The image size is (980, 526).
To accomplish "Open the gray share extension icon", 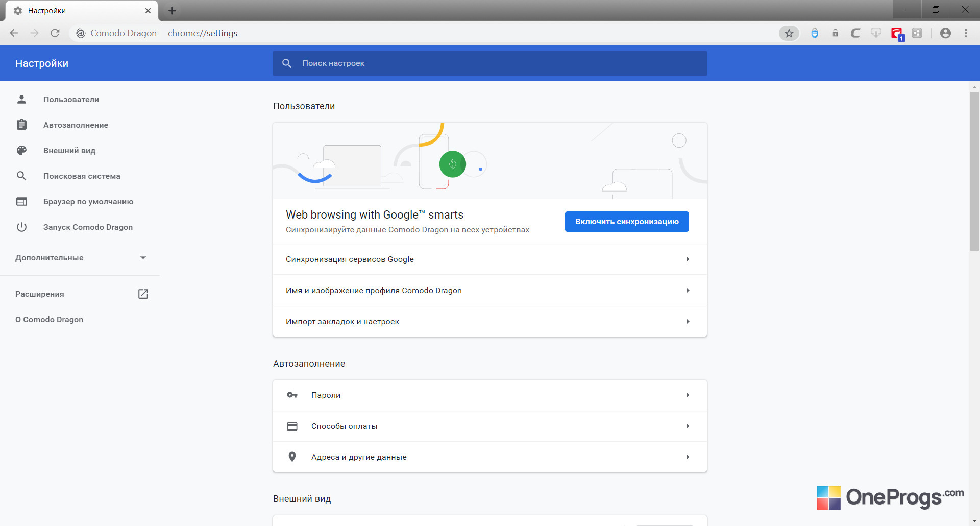I will [917, 33].
